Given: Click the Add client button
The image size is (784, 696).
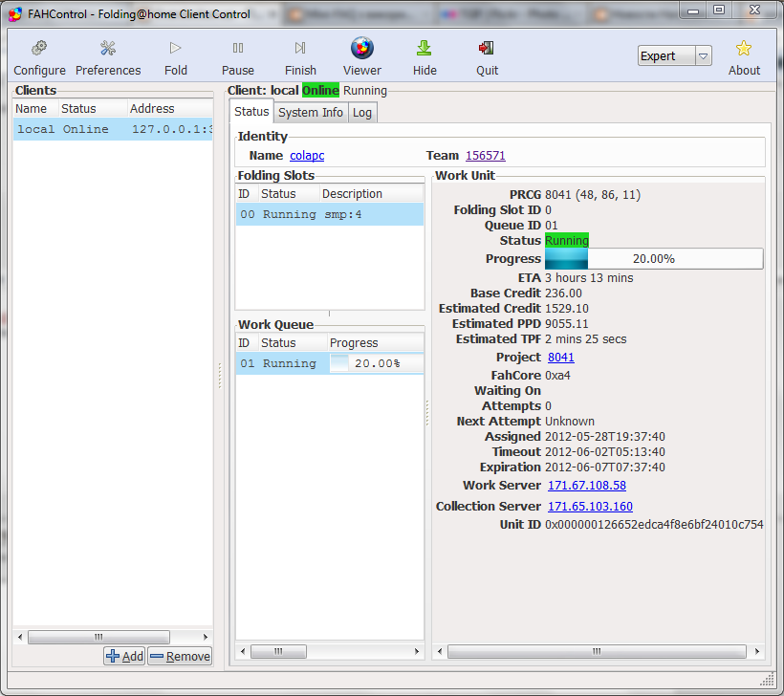Looking at the screenshot, I should [124, 656].
